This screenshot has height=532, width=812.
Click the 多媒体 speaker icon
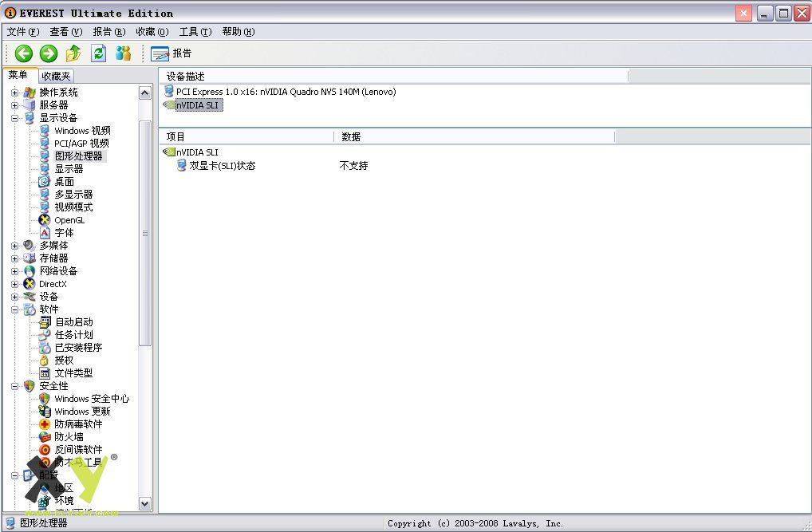click(30, 245)
